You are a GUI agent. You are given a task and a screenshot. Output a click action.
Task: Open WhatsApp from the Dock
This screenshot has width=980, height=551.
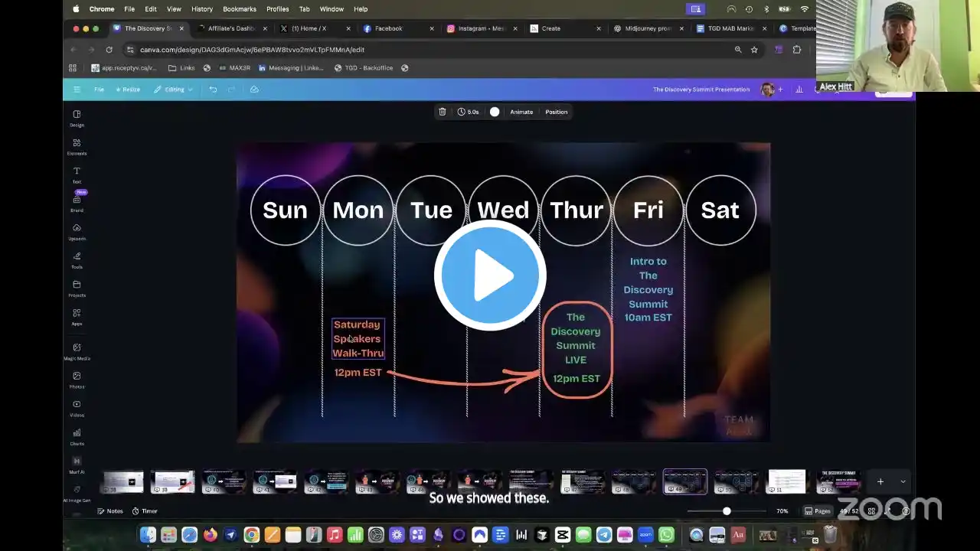666,535
